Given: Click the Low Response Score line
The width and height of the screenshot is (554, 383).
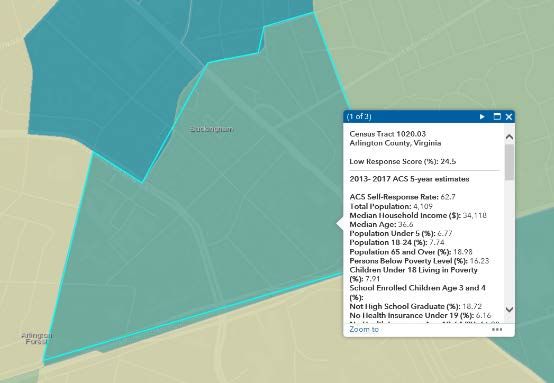Looking at the screenshot, I should click(402, 161).
